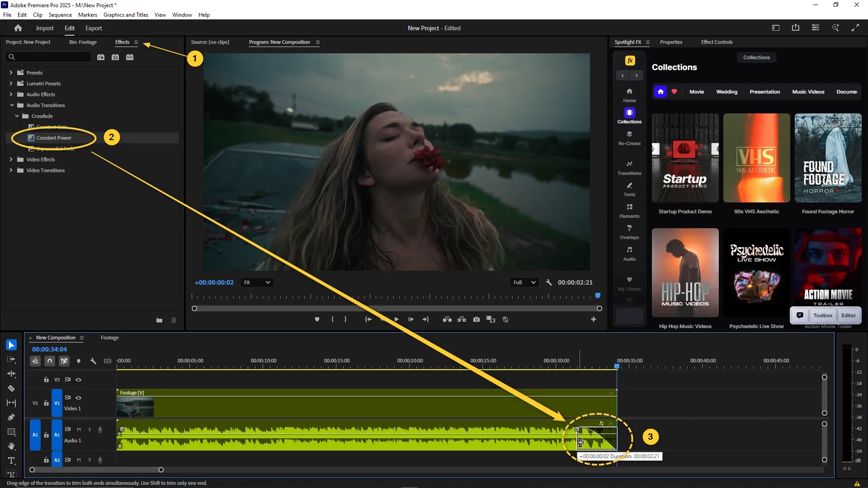Image resolution: width=868 pixels, height=488 pixels.
Task: Open the Sequence menu
Action: click(60, 15)
